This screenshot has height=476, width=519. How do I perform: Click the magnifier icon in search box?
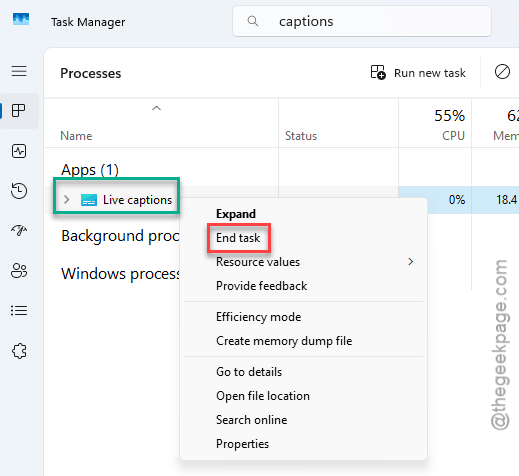click(253, 21)
